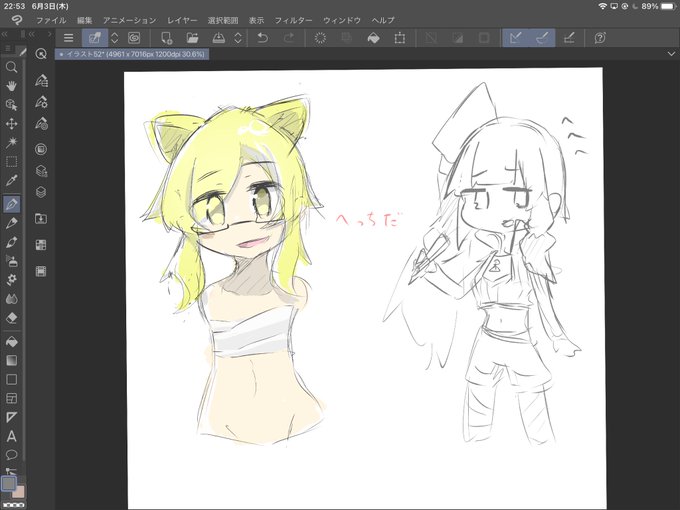Image resolution: width=680 pixels, height=510 pixels.
Task: Select the Auto select magic wand tool
Action: (x=12, y=143)
